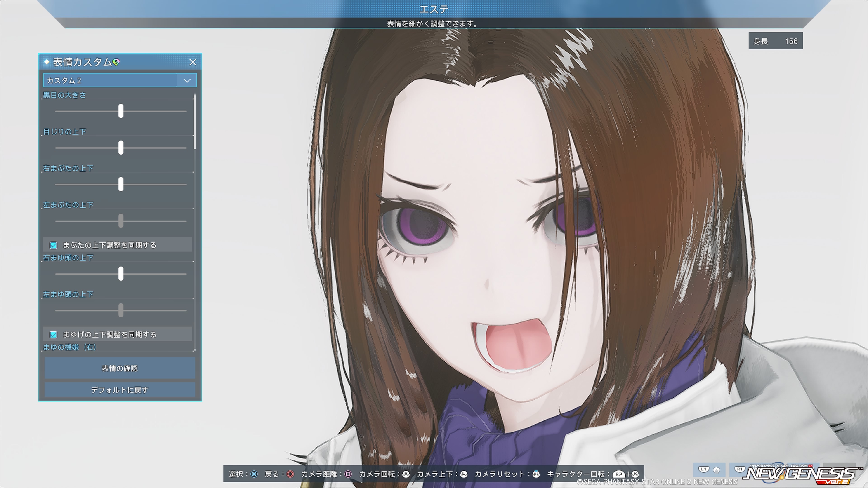The height and width of the screenshot is (488, 868).
Task: Click the R3 camera reset icon
Action: tap(536, 474)
